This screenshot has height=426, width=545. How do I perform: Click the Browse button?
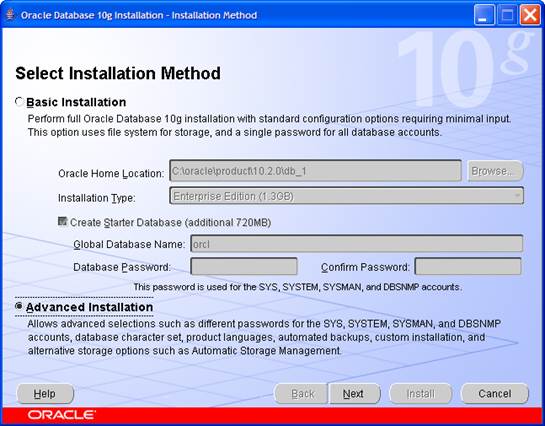tap(495, 171)
